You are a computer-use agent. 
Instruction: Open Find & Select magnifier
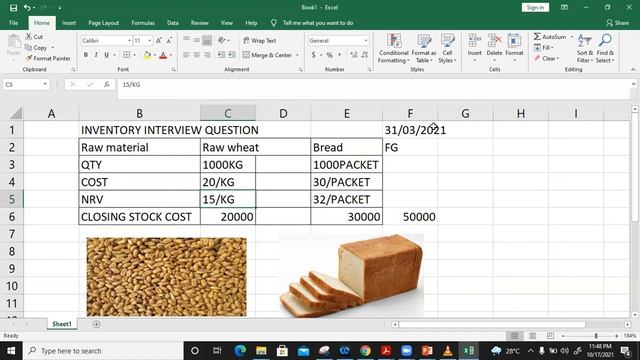tap(605, 49)
